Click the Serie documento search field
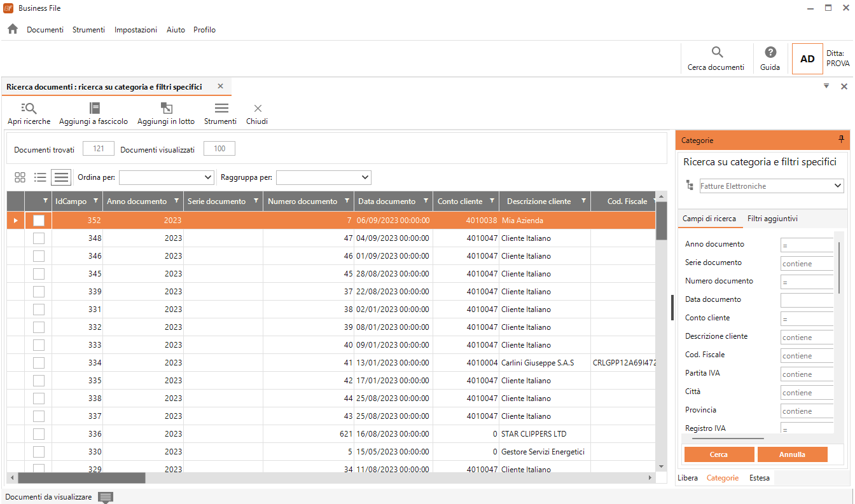This screenshot has width=855, height=504. tap(807, 263)
